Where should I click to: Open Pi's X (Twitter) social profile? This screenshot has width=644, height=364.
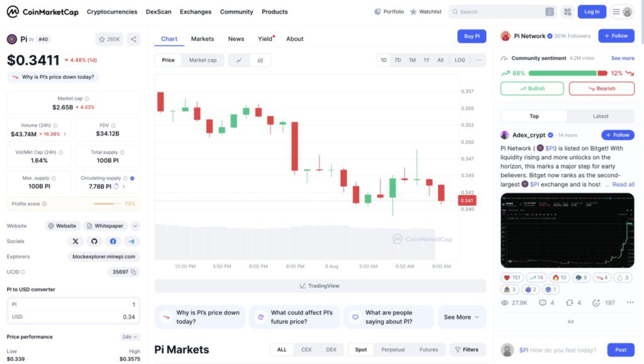pos(75,241)
